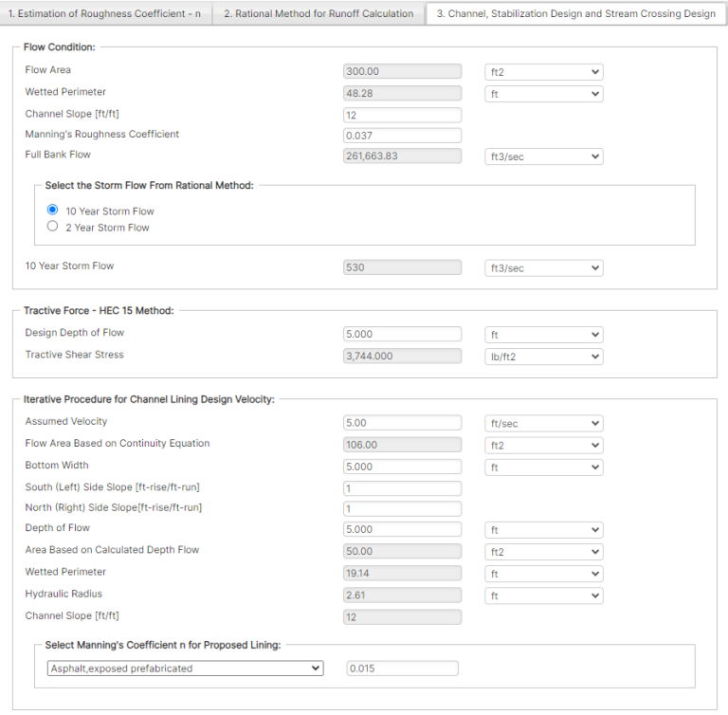Open the Design Depth of Flow unit dropdown
Image resolution: width=728 pixels, height=715 pixels.
click(544, 335)
